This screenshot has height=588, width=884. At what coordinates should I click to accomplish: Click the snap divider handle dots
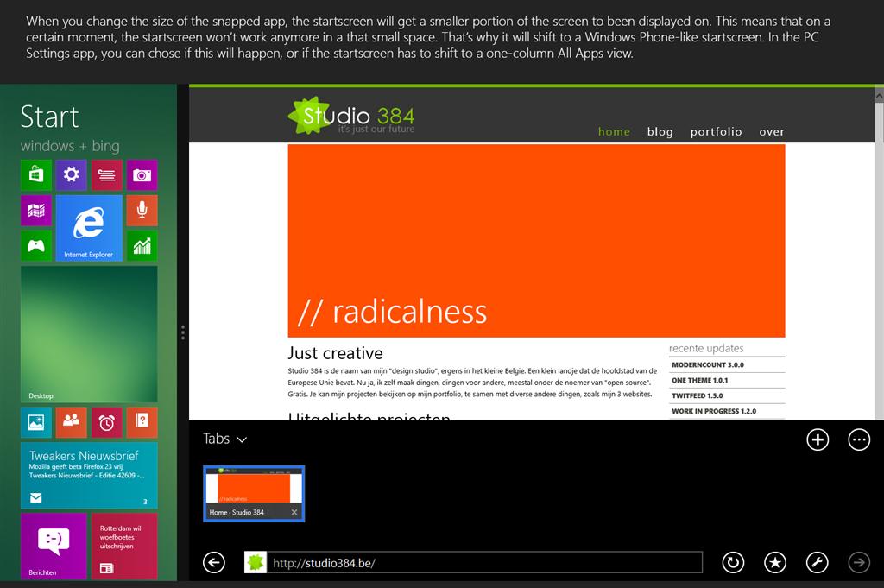[183, 332]
